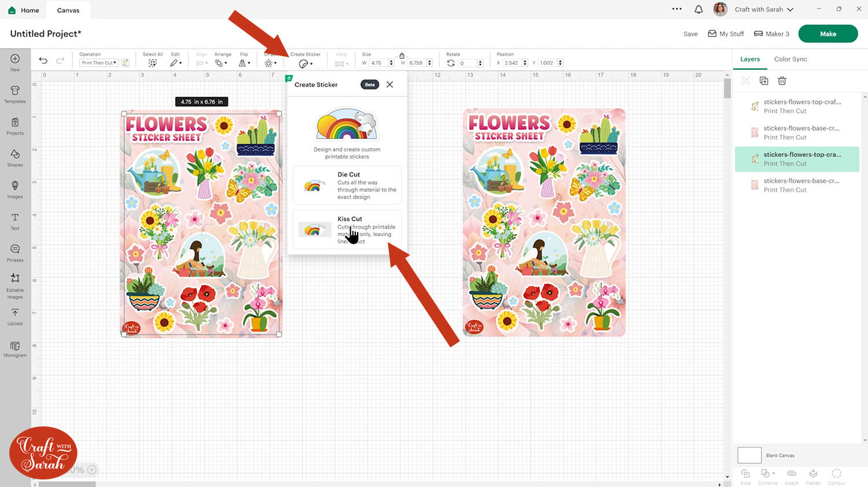Expand the Align dropdown

point(201,63)
